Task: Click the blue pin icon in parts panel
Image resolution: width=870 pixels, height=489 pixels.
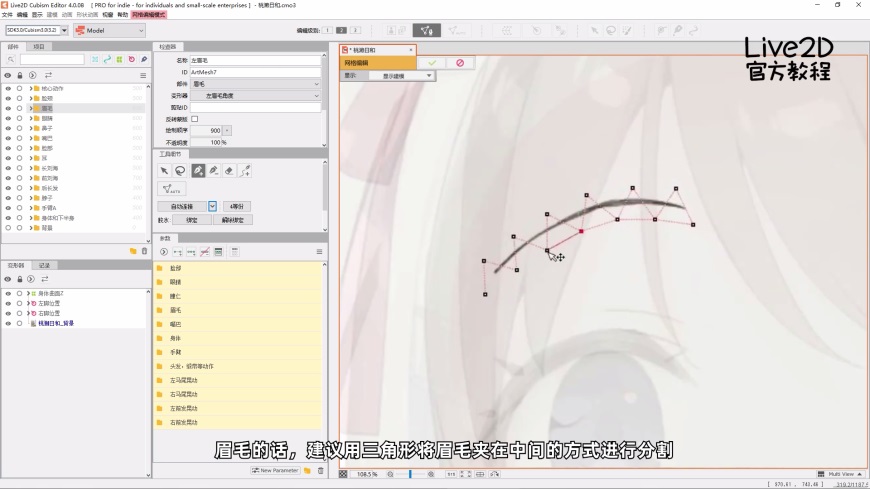Action: [x=144, y=59]
